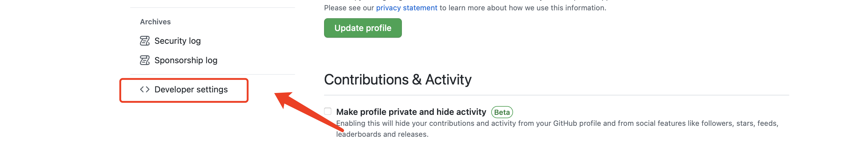The height and width of the screenshot is (141, 868).
Task: Click the Contributions & Activity heading
Action: pyautogui.click(x=397, y=80)
